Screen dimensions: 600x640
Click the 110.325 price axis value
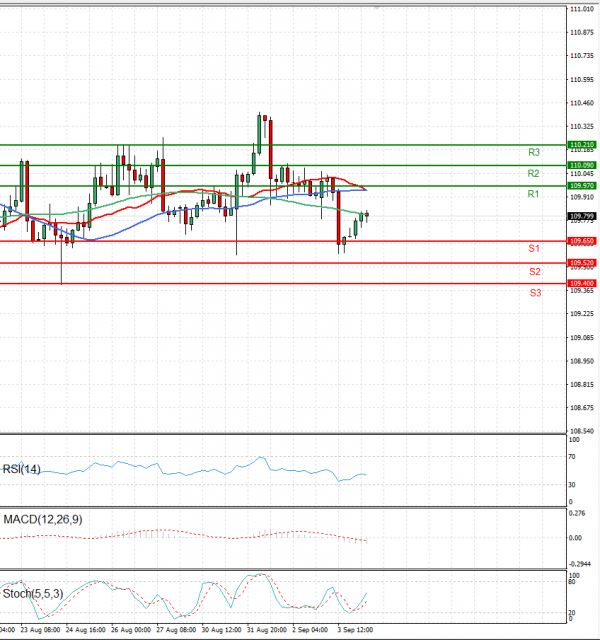coord(582,127)
